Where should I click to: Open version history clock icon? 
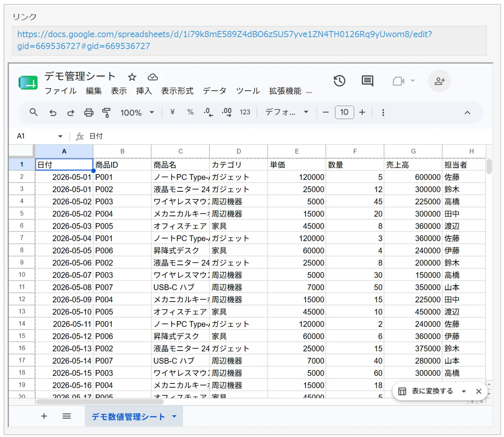tap(339, 81)
